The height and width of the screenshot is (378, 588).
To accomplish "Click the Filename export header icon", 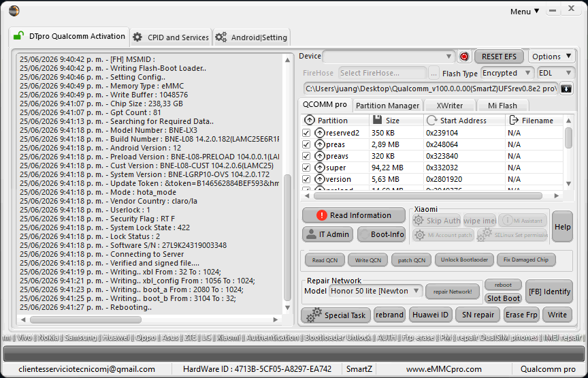I will (x=514, y=120).
